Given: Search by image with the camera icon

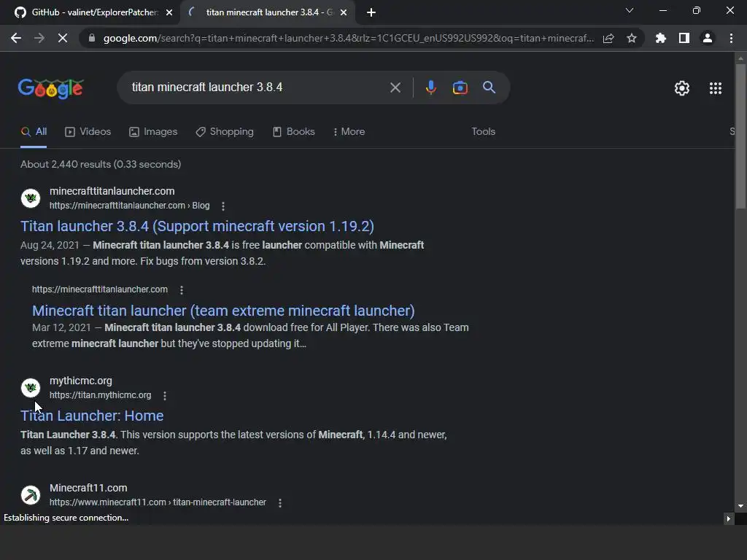Looking at the screenshot, I should [460, 87].
